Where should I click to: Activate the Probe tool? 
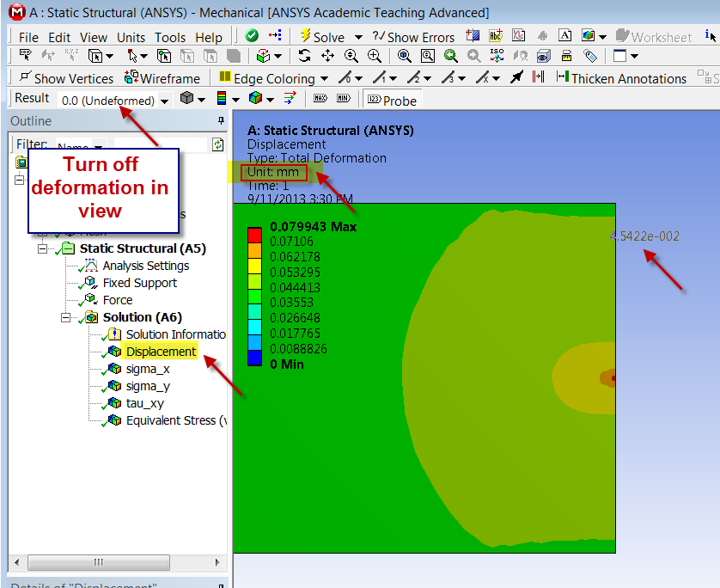click(x=392, y=100)
